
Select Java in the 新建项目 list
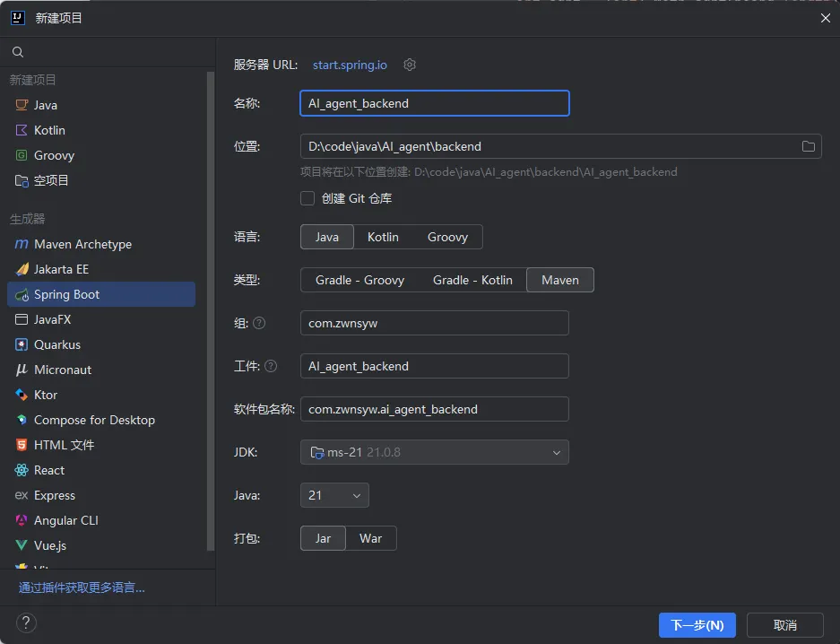point(101,105)
